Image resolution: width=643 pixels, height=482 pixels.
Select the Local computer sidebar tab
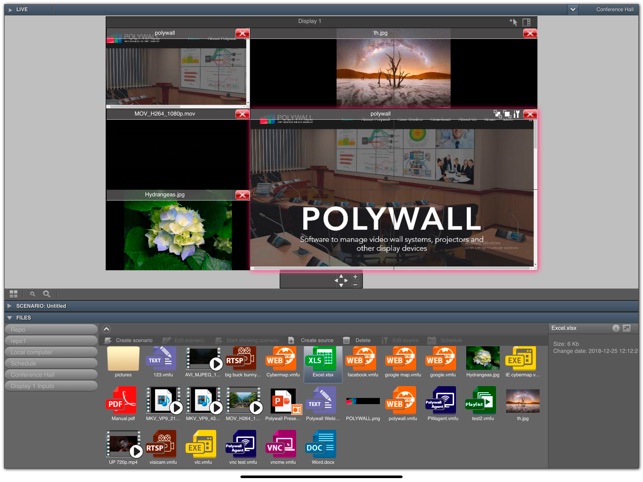click(51, 352)
